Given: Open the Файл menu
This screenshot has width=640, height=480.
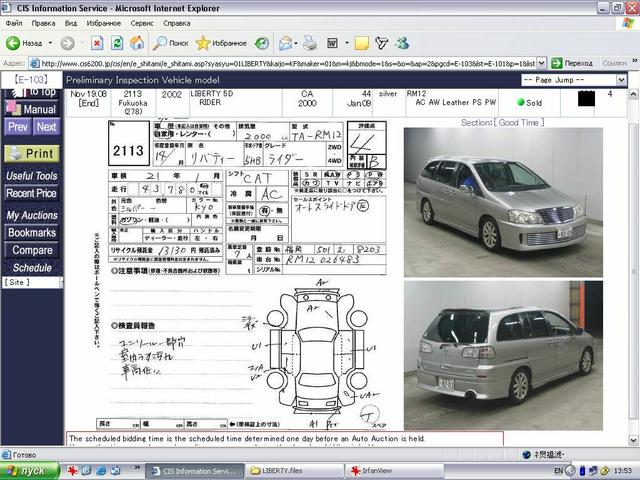Looking at the screenshot, I should click(14, 23).
